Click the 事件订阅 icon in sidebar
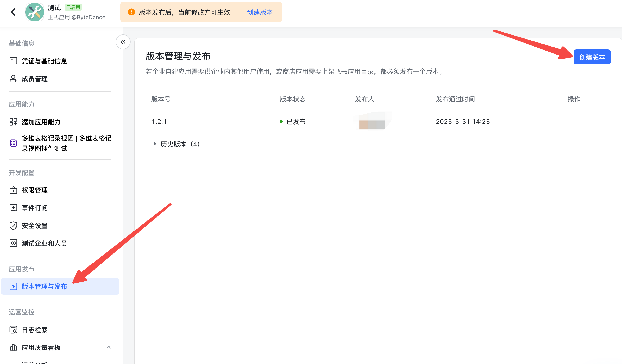The image size is (622, 364). pyautogui.click(x=13, y=208)
